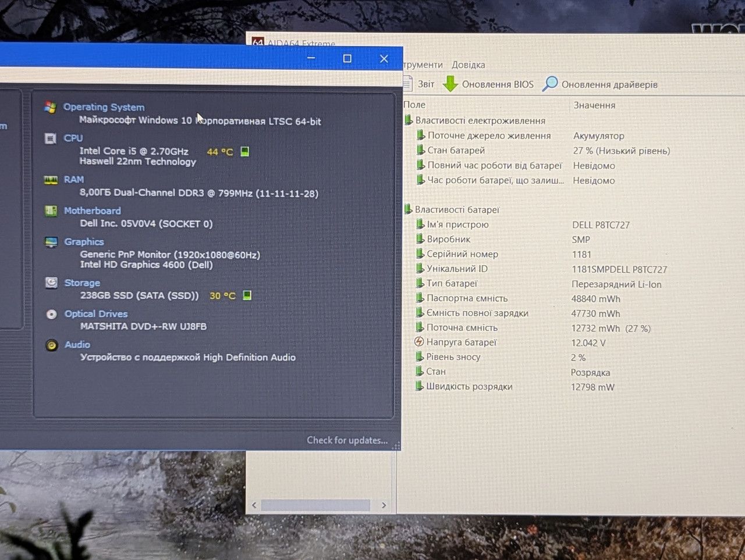Click the green storage temperature indicator
This screenshot has width=745, height=560.
pos(247,295)
